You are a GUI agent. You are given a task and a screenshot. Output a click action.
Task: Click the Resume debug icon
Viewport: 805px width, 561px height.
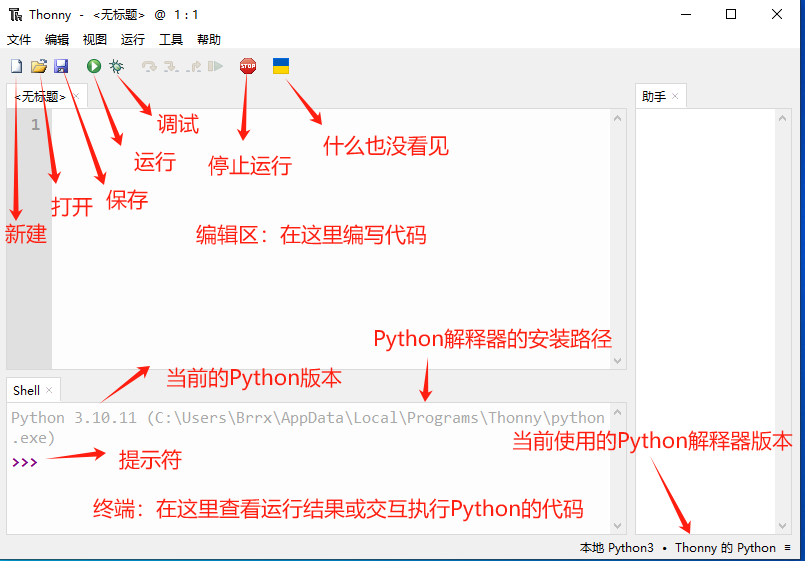(x=215, y=66)
